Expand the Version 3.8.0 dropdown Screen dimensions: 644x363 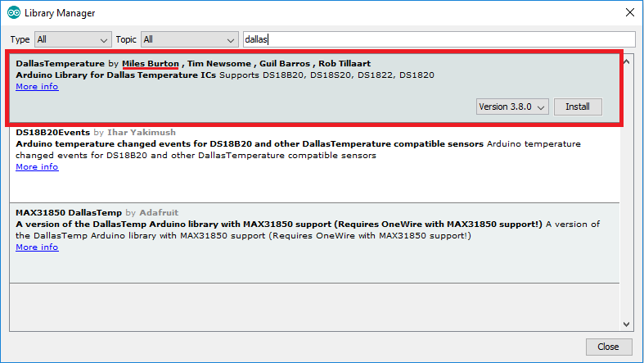point(512,107)
